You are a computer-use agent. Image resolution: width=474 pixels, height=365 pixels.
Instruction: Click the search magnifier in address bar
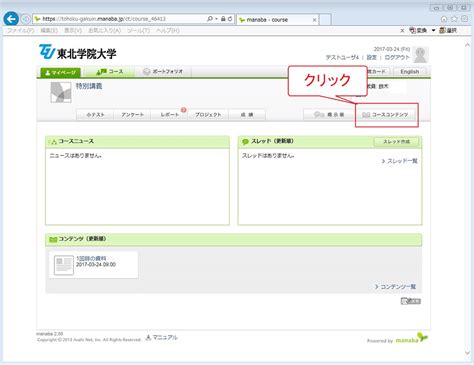pyautogui.click(x=210, y=19)
